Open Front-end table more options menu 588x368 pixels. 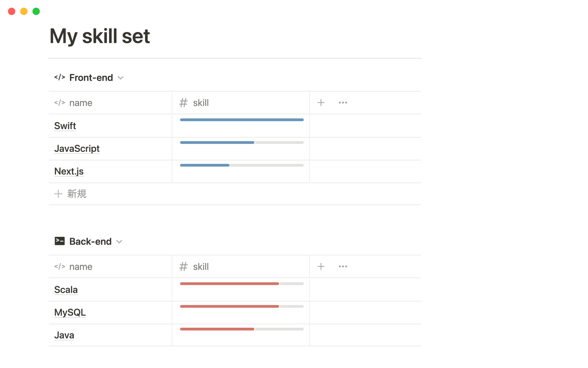(343, 103)
